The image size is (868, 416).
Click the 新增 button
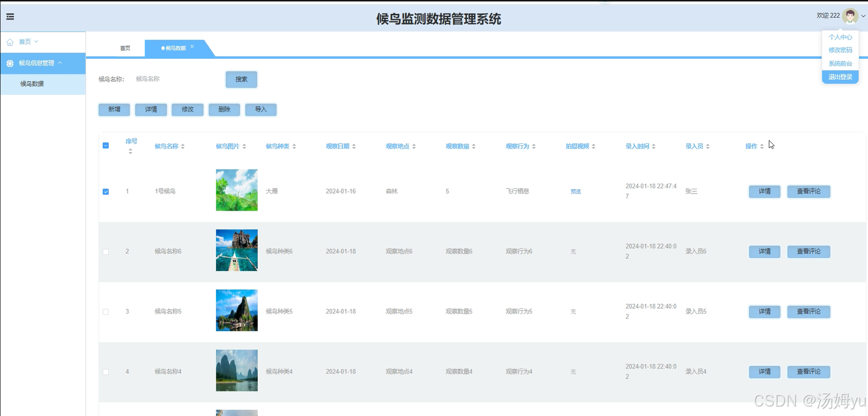click(x=114, y=110)
